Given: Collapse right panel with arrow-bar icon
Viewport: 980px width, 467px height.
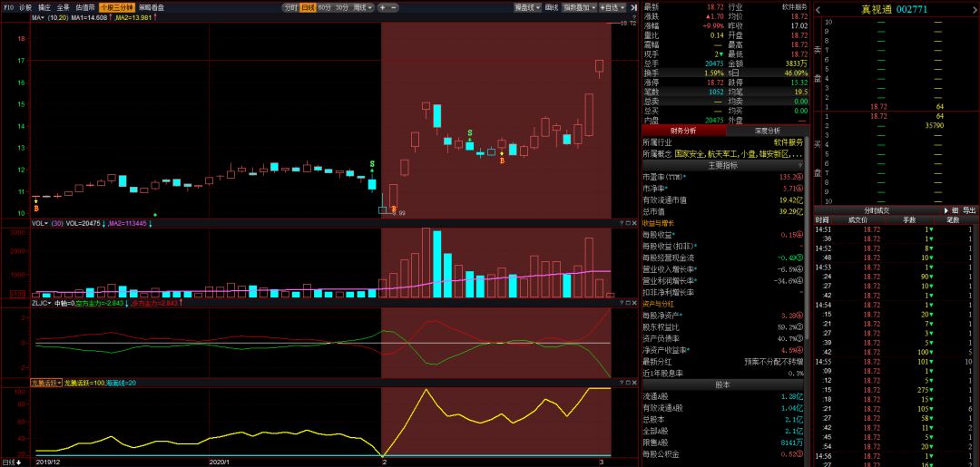Looking at the screenshot, I should [x=633, y=7].
